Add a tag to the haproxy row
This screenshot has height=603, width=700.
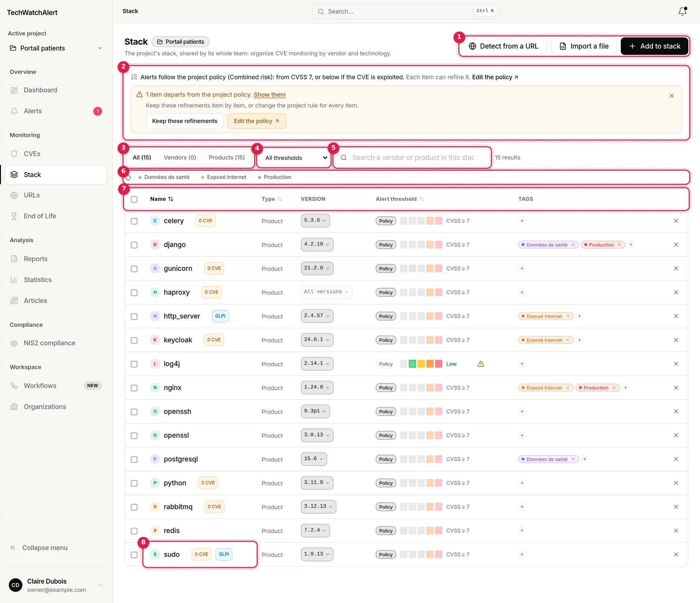pos(522,292)
